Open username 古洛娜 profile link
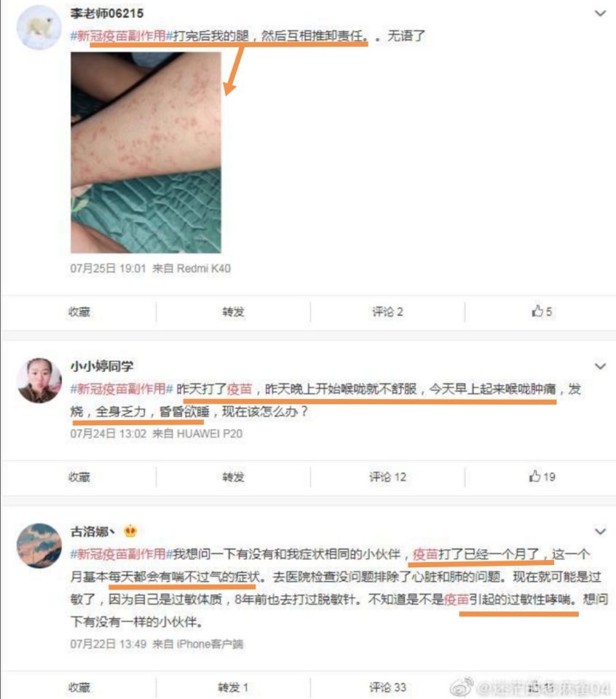 pos(92,532)
